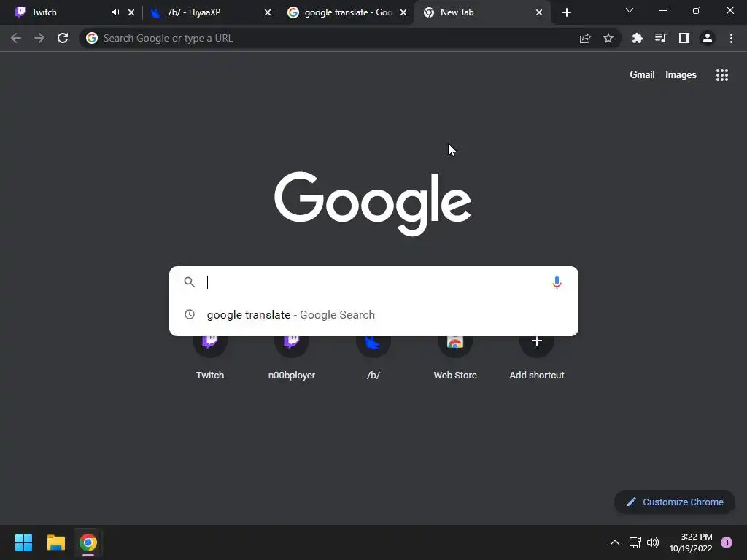The width and height of the screenshot is (747, 560).
Task: Open the Chrome three-dot menu
Action: tap(731, 38)
